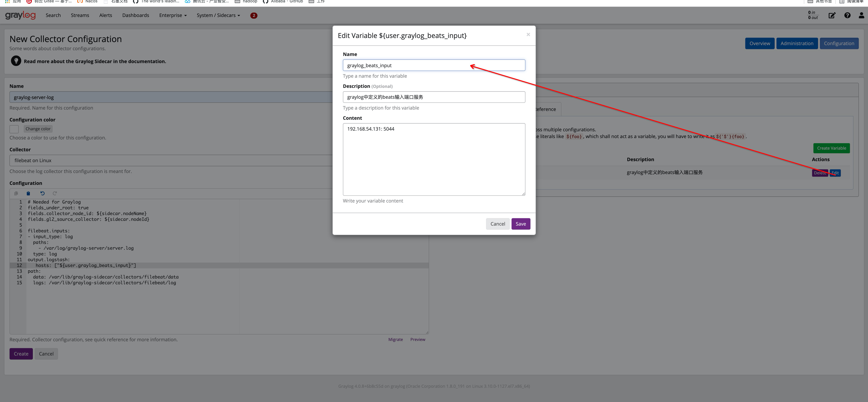868x402 pixels.
Task: Undo changes in the configuration editor
Action: (x=42, y=193)
